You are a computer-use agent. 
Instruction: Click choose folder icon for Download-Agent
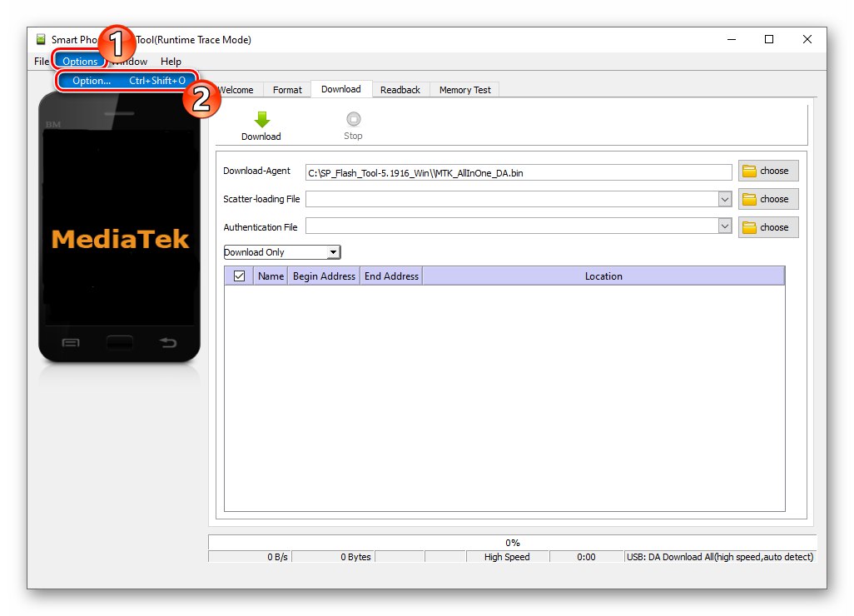[749, 171]
